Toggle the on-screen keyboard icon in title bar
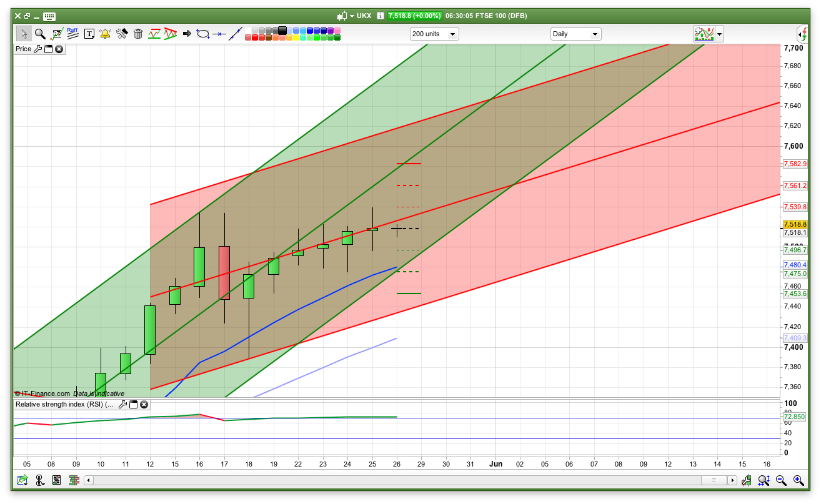Screen dimensions: 821x504 (x=49, y=16)
